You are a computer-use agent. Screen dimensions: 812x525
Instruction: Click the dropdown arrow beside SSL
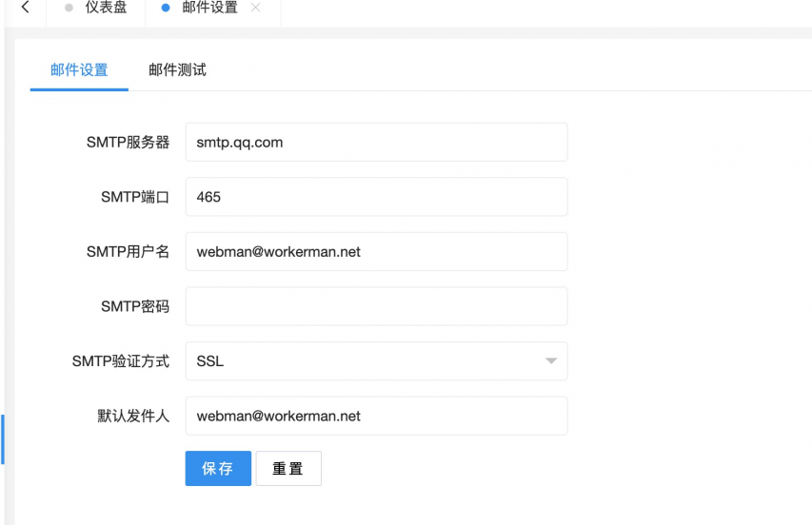pyautogui.click(x=551, y=361)
